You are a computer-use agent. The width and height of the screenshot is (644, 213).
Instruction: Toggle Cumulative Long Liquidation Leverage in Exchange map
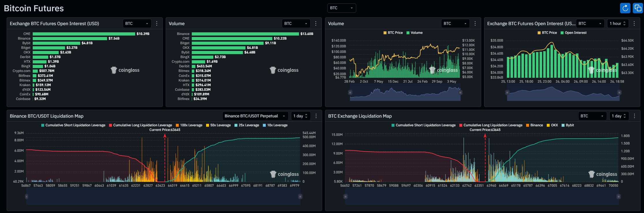(x=491, y=125)
